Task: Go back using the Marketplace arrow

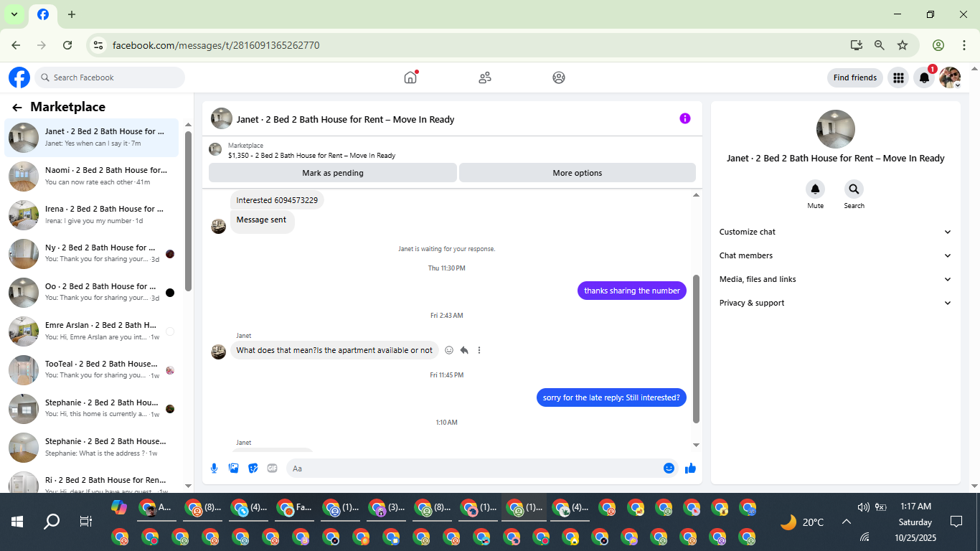Action: (x=17, y=108)
